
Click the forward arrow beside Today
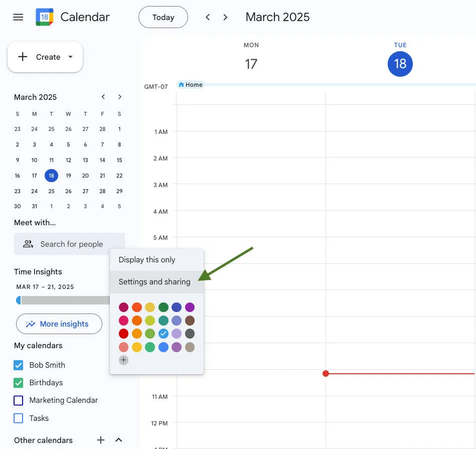[x=225, y=17]
